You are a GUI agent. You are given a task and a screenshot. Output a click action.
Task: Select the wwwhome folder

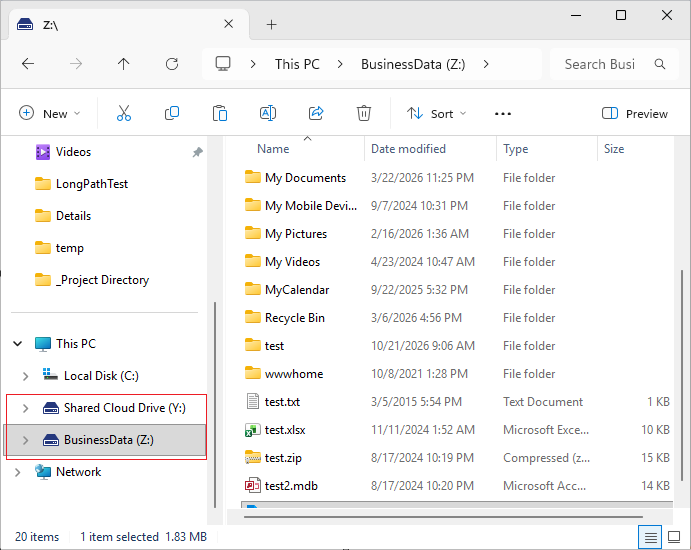pos(294,374)
